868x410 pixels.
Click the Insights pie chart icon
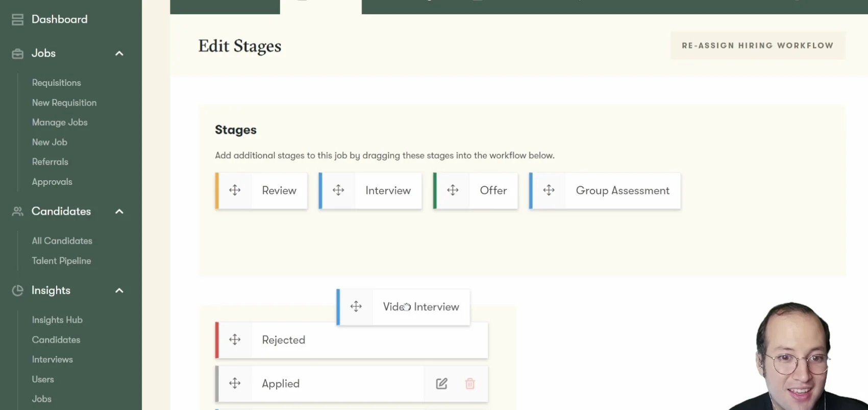click(x=17, y=291)
